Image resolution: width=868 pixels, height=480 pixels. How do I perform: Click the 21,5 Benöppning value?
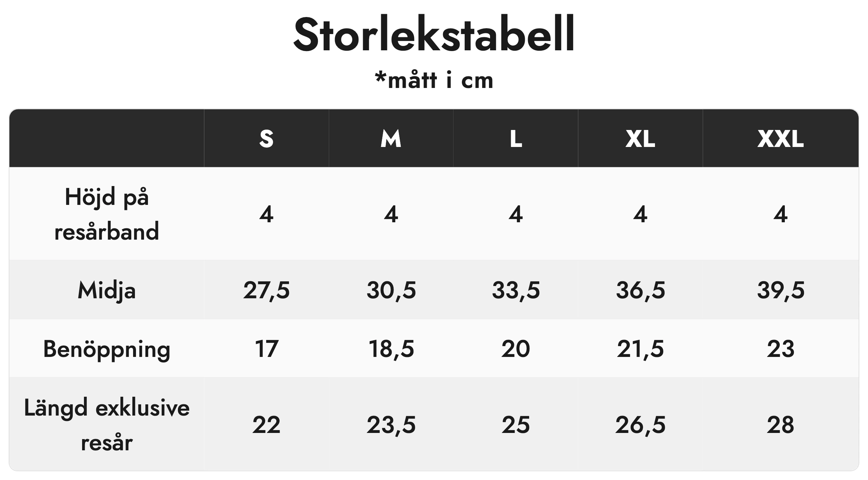pyautogui.click(x=640, y=349)
